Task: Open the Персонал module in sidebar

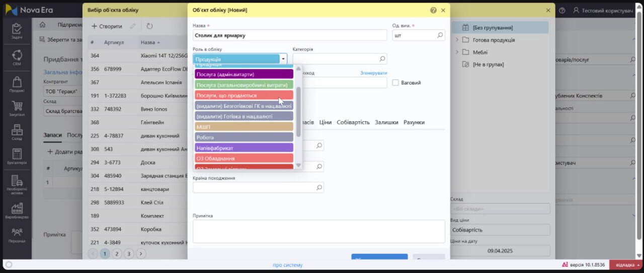Action: click(17, 235)
